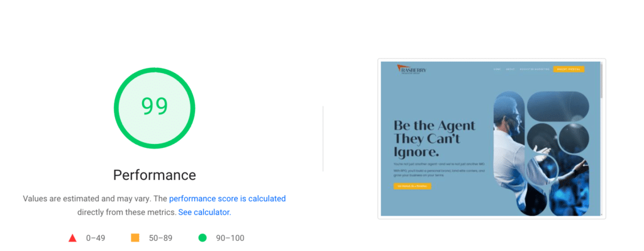Select About in the preview's navigation menu

pyautogui.click(x=510, y=69)
